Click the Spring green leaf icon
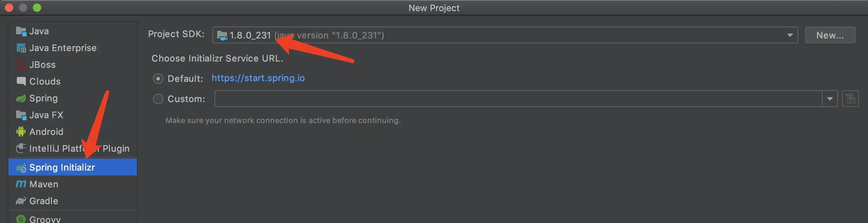The height and width of the screenshot is (223, 868). (x=21, y=99)
